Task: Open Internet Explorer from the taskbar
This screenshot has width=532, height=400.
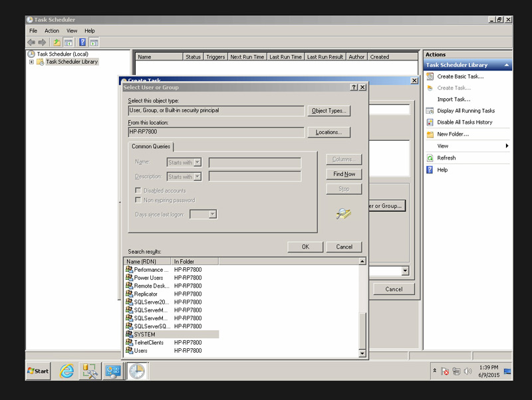Action: click(67, 371)
